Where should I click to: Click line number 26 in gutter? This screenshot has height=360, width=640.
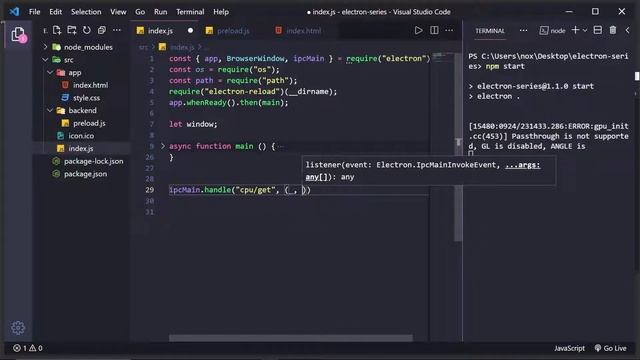(x=149, y=157)
